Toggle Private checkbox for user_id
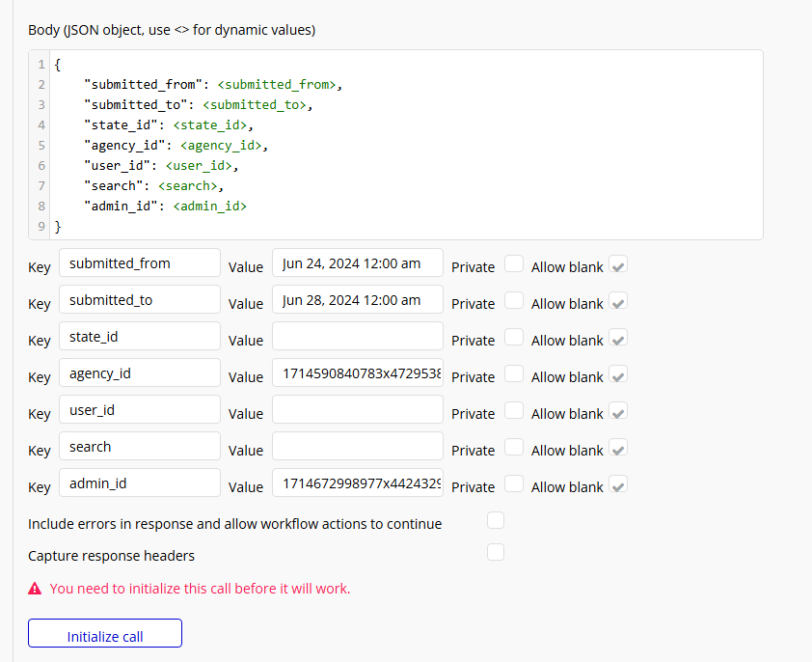 [514, 410]
